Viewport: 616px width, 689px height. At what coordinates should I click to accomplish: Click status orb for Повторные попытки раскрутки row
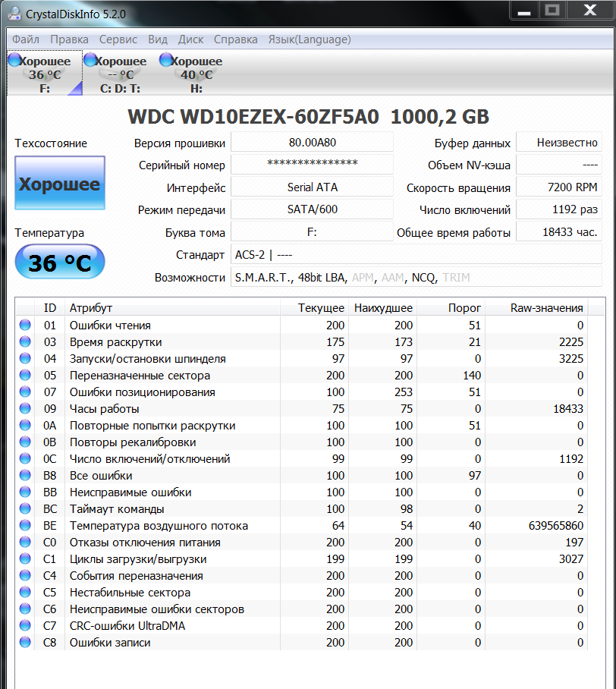coord(25,425)
